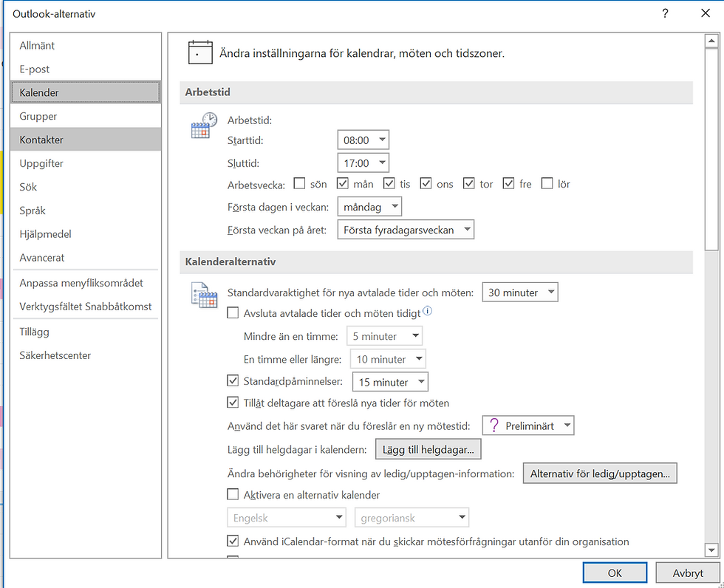Click the Avbryt button
The width and height of the screenshot is (724, 588).
[688, 572]
